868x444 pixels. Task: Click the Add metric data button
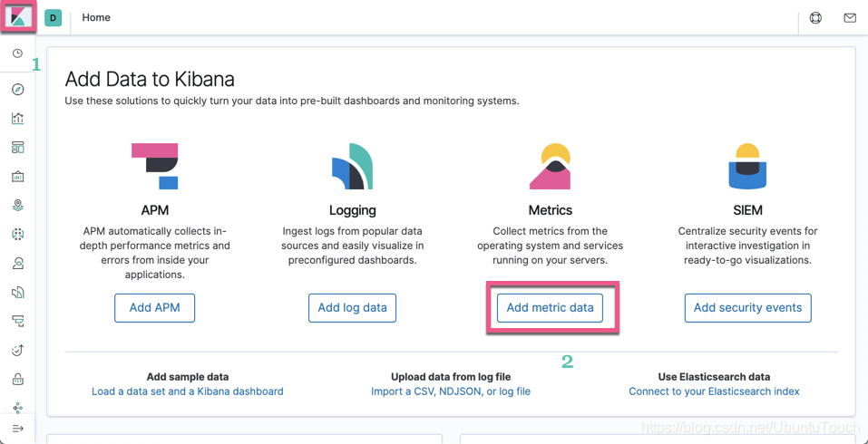550,308
